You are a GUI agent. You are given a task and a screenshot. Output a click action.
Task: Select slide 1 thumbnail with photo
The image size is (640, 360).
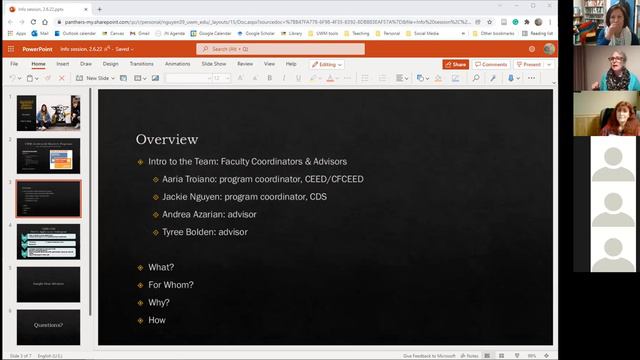[49, 113]
